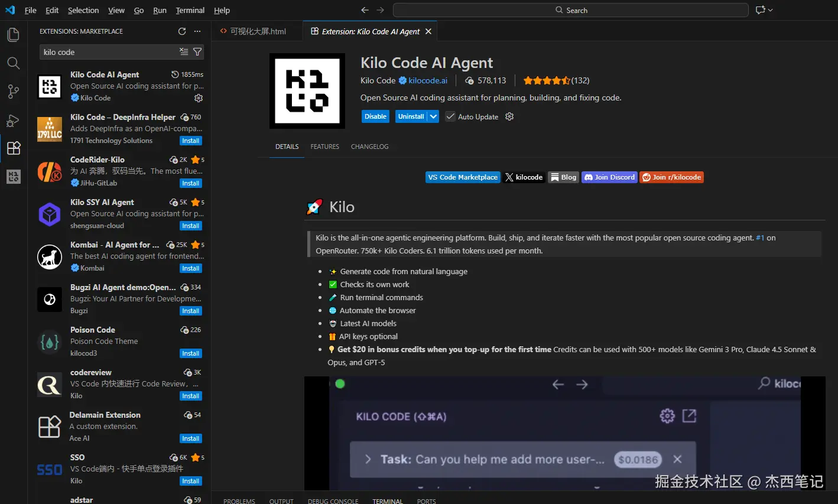Open the extensions filter menu
Screen dimensions: 838x504
197,52
